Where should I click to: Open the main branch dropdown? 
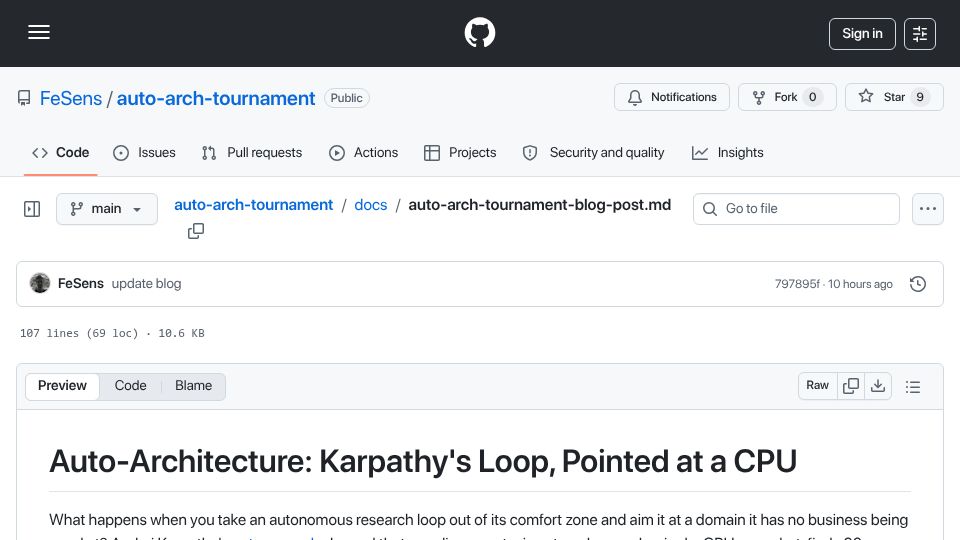[107, 209]
